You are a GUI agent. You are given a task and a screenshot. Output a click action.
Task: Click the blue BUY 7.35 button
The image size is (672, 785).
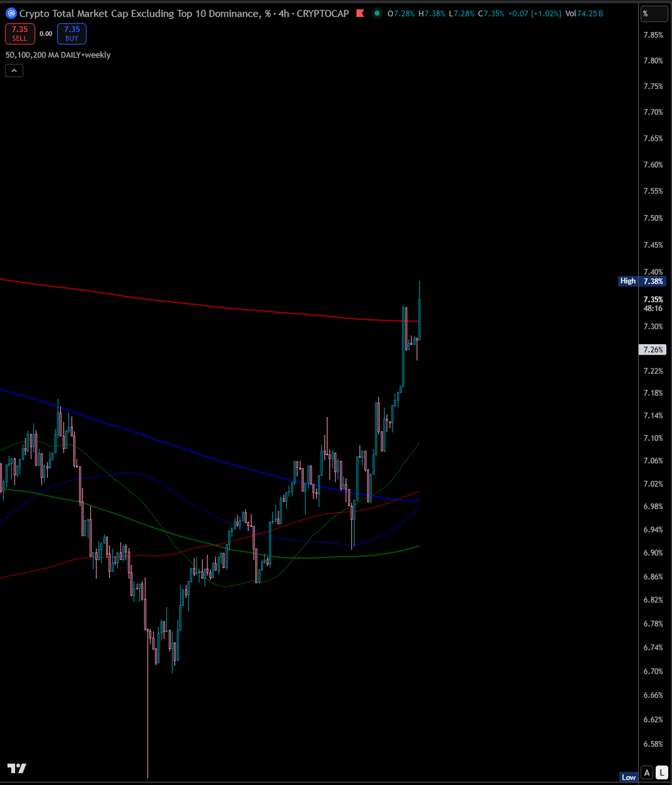point(71,33)
